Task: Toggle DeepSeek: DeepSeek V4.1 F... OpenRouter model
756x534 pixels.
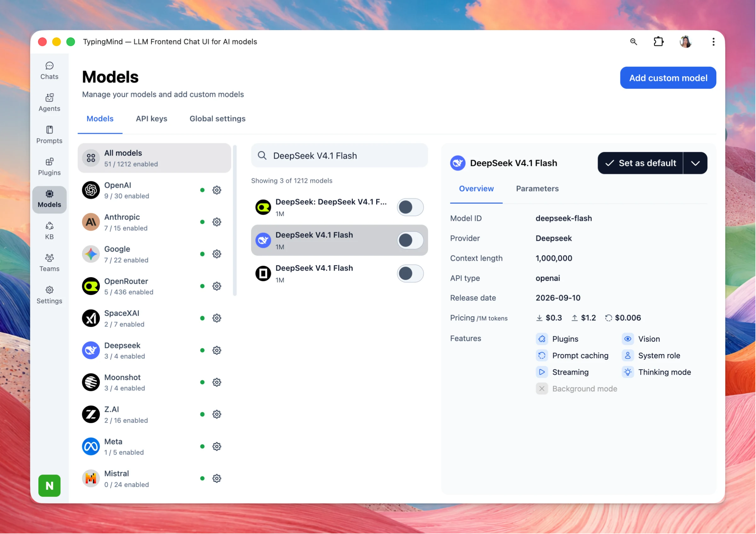Action: [x=410, y=207]
